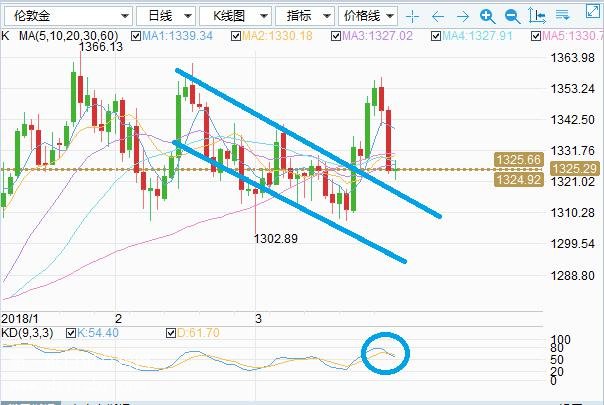Open the 价格线 price line menu
604x405 pixels.
(368, 16)
